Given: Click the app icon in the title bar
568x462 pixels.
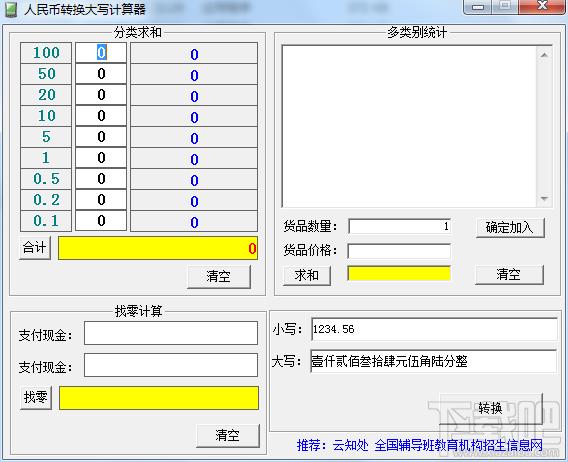Looking at the screenshot, I should coord(10,9).
